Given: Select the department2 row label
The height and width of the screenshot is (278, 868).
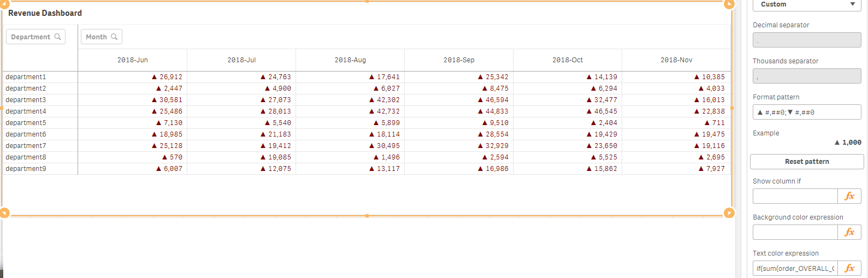Looking at the screenshot, I should tap(26, 88).
